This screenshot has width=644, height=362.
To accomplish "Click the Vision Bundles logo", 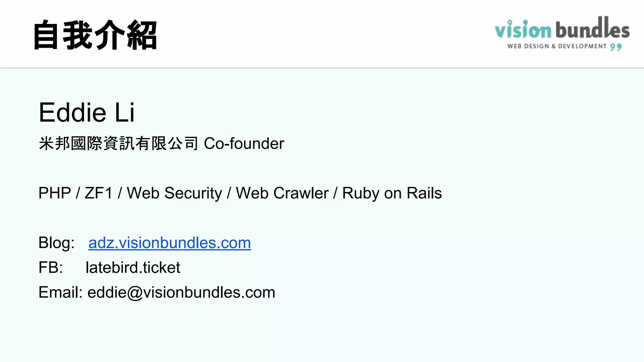I will tap(562, 34).
